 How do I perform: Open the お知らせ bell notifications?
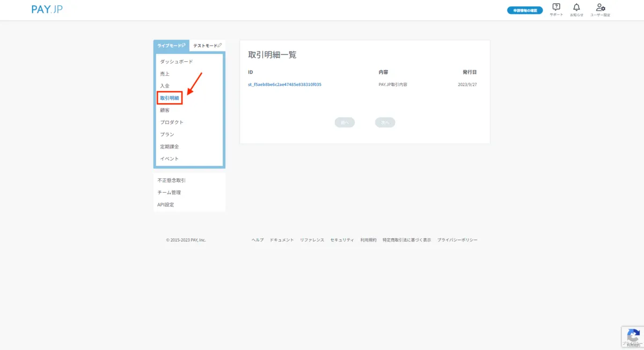(x=576, y=10)
